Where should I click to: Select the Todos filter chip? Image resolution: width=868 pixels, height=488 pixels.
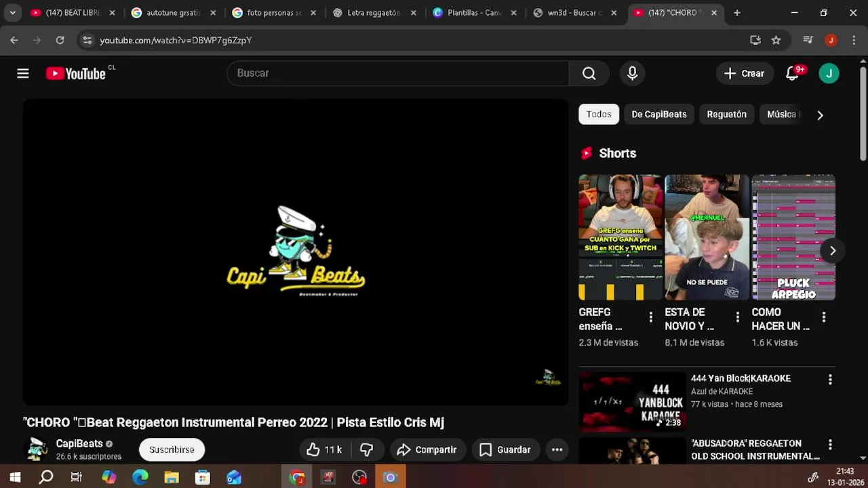point(599,115)
